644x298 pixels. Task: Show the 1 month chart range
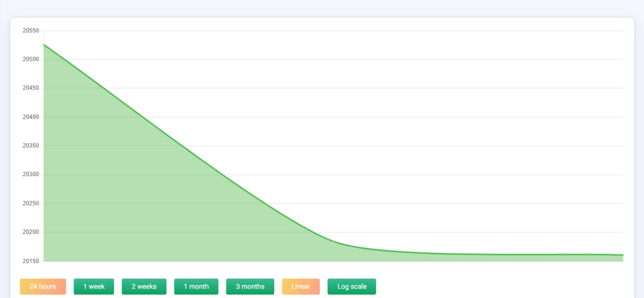click(x=196, y=286)
